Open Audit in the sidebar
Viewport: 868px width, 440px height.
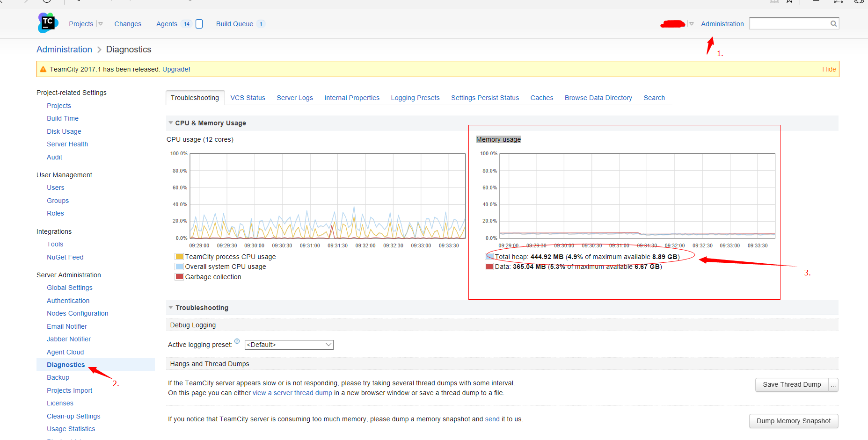tap(54, 157)
